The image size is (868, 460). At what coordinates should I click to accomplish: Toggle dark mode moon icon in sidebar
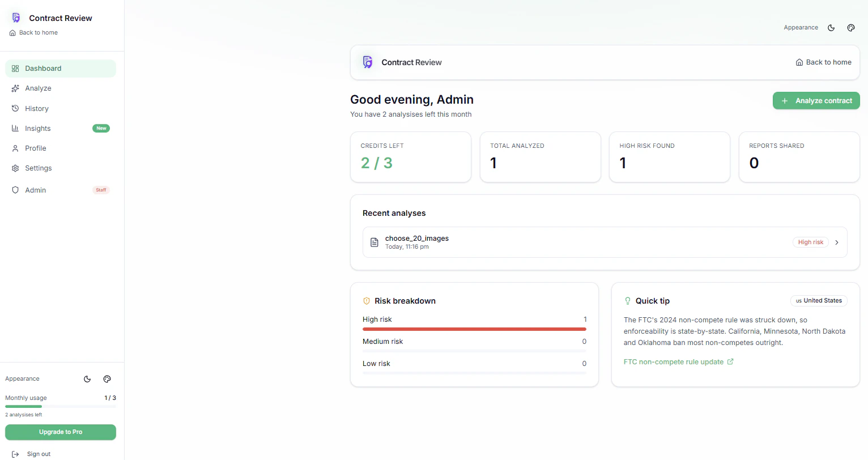(87, 379)
